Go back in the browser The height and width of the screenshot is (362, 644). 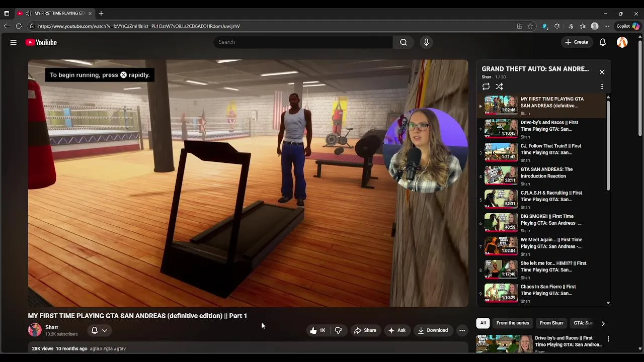[7, 26]
